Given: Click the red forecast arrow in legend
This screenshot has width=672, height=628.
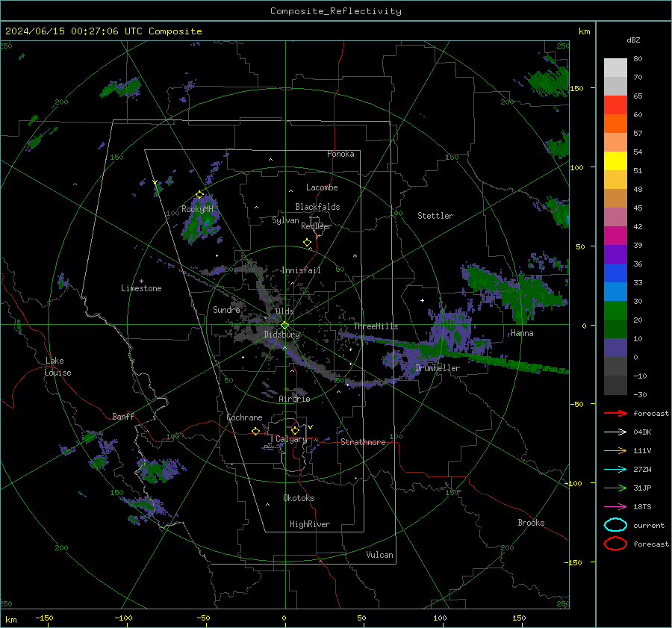Looking at the screenshot, I should (615, 413).
